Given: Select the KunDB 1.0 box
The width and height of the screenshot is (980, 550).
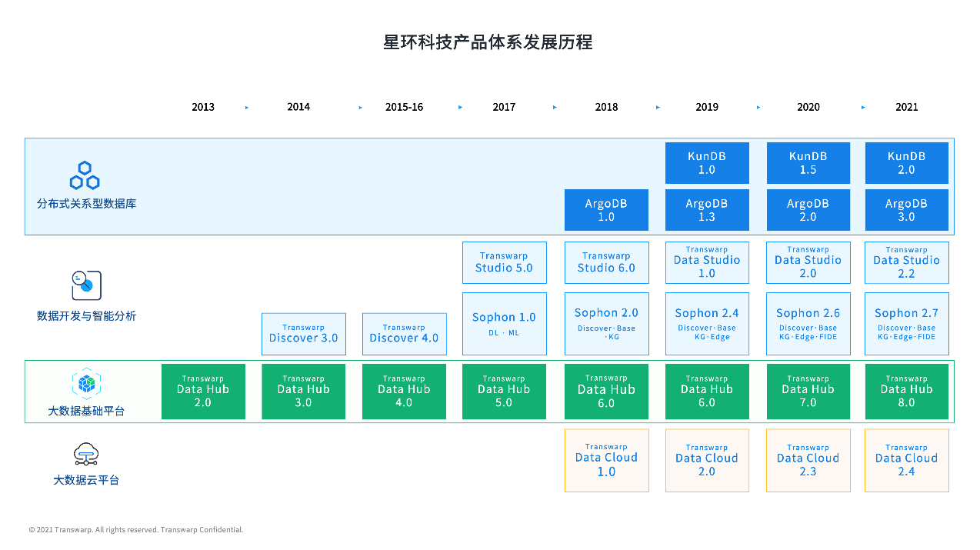Looking at the screenshot, I should [x=707, y=163].
